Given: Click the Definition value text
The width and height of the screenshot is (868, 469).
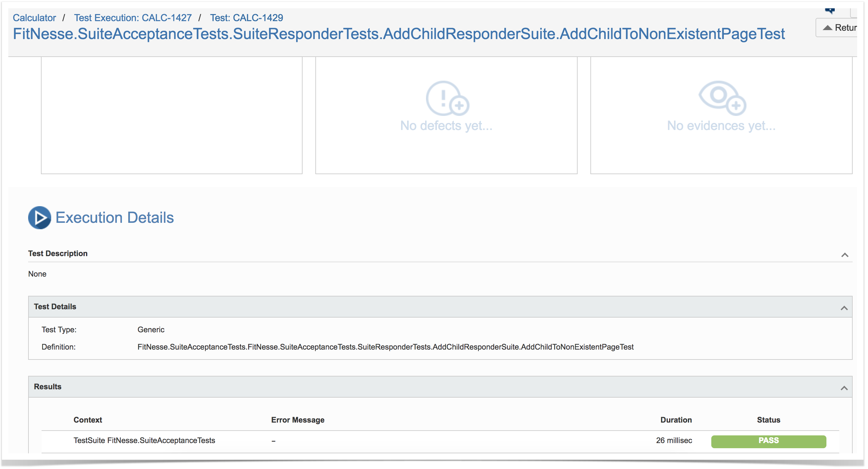Looking at the screenshot, I should 385,347.
